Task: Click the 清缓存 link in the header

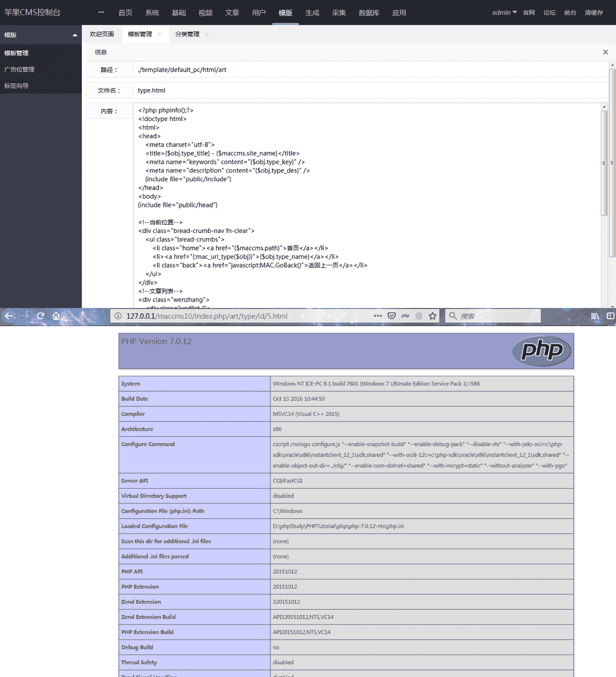Action: tap(593, 13)
